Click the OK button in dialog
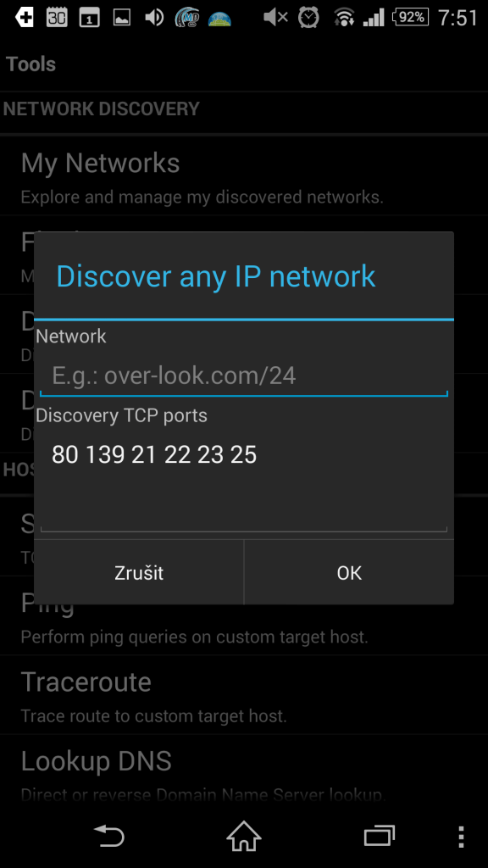 (x=349, y=572)
